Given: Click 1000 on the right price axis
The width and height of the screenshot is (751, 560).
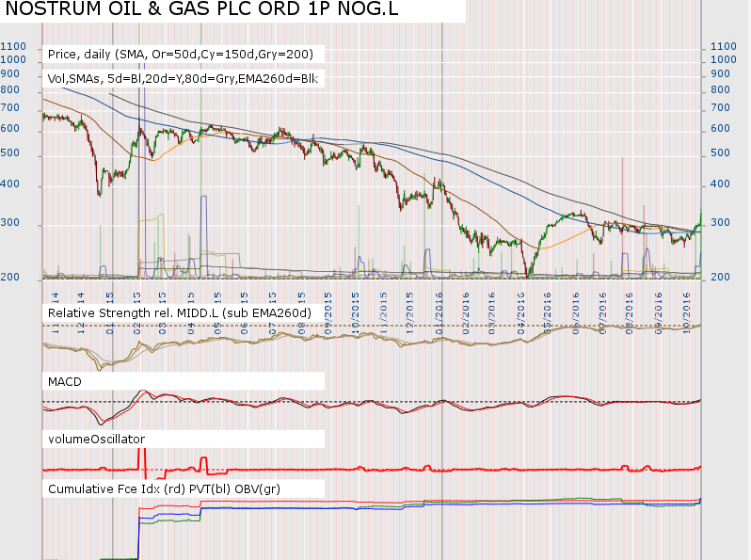Looking at the screenshot, I should coord(723,60).
